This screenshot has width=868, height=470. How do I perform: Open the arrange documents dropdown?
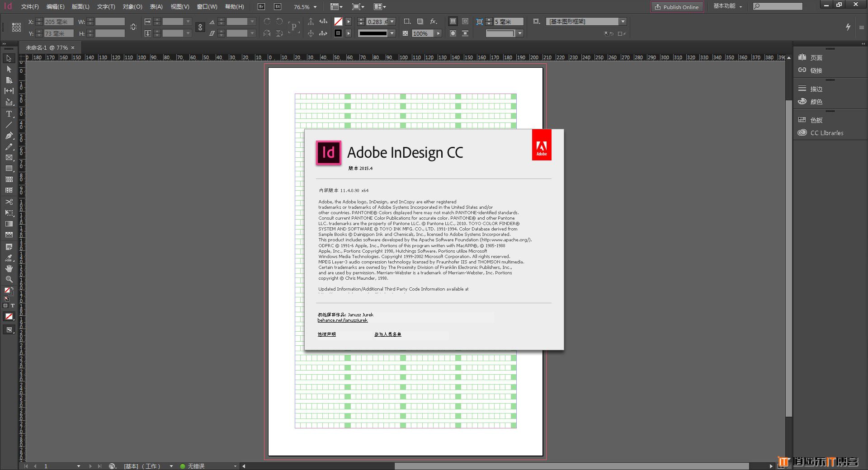[x=380, y=7]
